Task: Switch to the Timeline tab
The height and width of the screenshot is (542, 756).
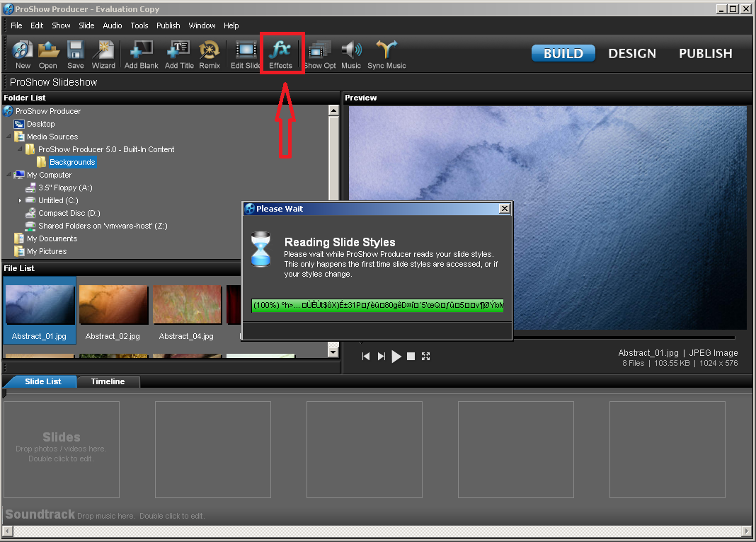Action: pyautogui.click(x=108, y=381)
